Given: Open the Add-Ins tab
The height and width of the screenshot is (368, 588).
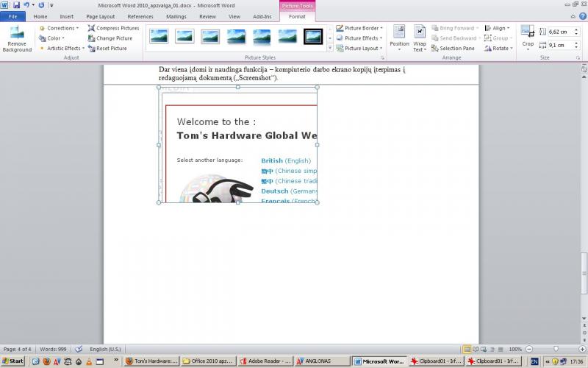Looking at the screenshot, I should 262,16.
